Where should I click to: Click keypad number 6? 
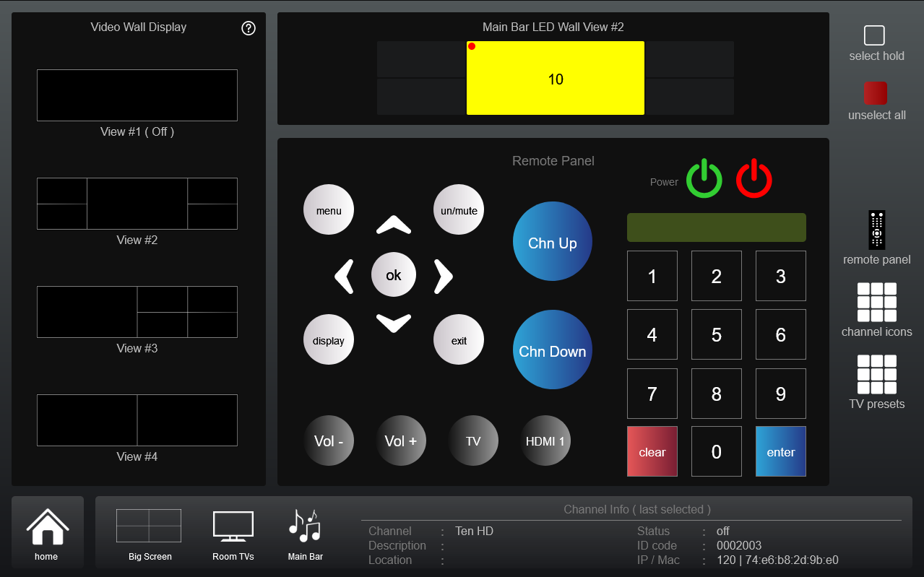coord(781,334)
